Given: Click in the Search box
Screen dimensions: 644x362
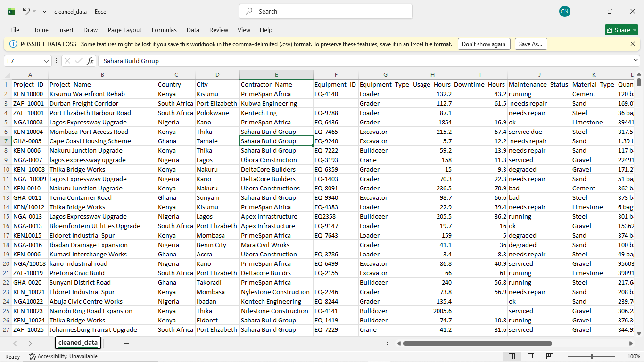Looking at the screenshot, I should (326, 11).
